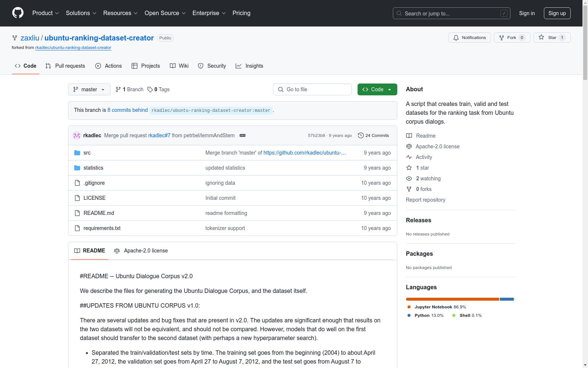The height and width of the screenshot is (368, 588).
Task: Click the eye icon beside 2 watching
Action: click(409, 178)
